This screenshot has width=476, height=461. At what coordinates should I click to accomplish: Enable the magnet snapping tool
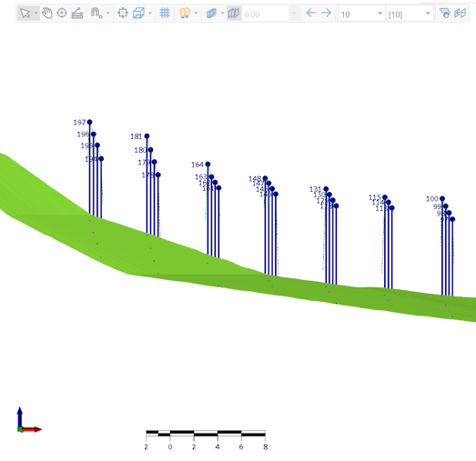pos(96,13)
